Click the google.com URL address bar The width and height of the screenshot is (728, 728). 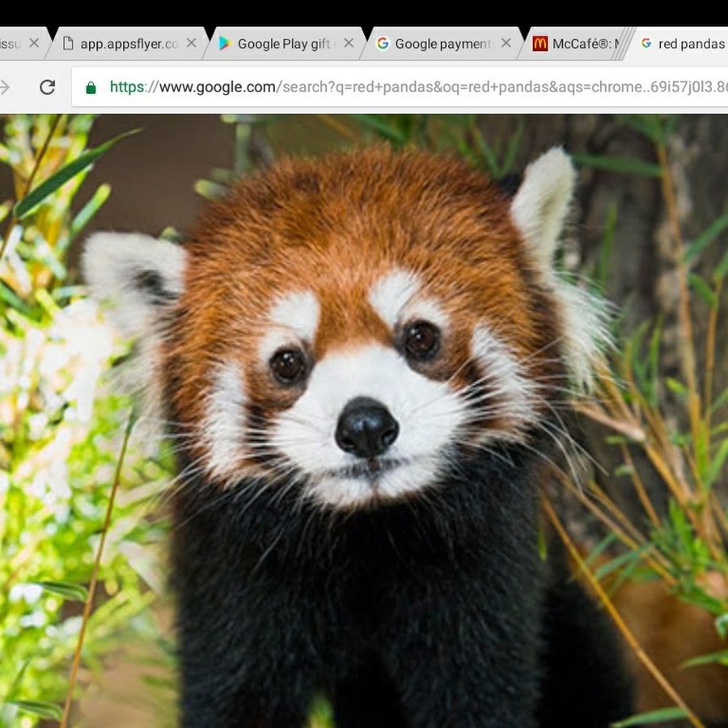click(x=404, y=87)
